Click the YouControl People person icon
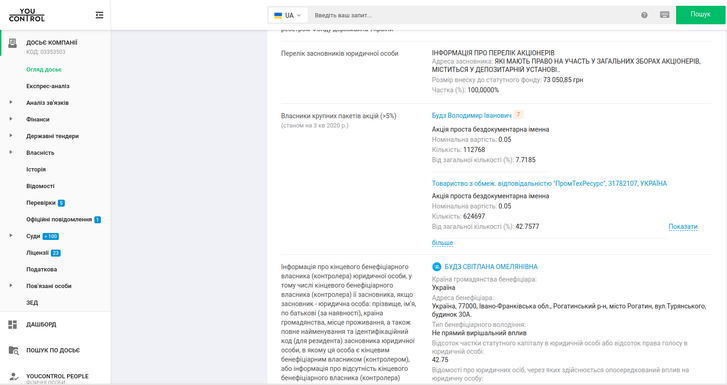The image size is (727, 385). (13, 377)
